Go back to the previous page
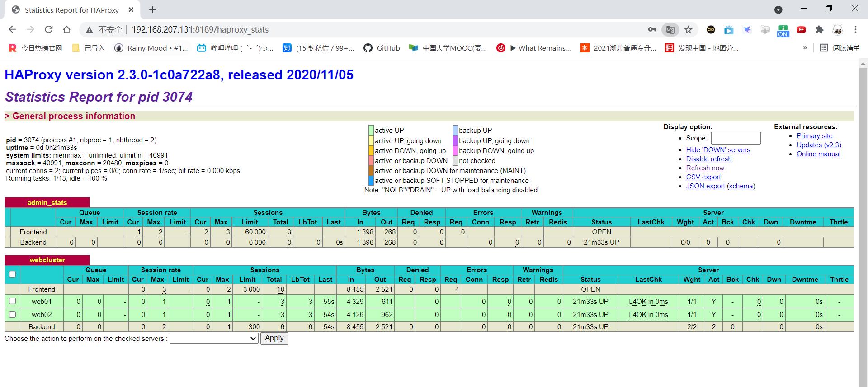The image size is (868, 387). tap(12, 29)
